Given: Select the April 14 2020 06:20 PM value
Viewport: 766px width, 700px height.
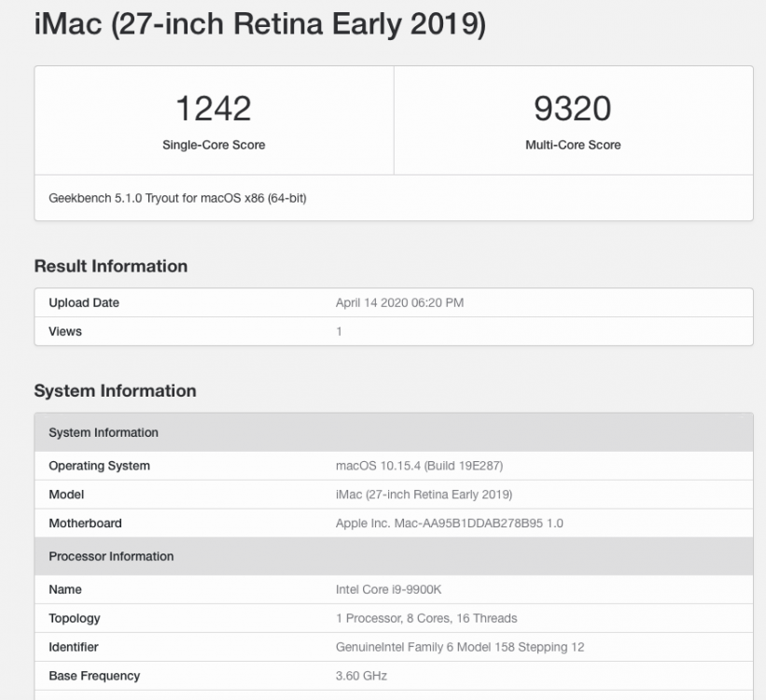Looking at the screenshot, I should (399, 302).
